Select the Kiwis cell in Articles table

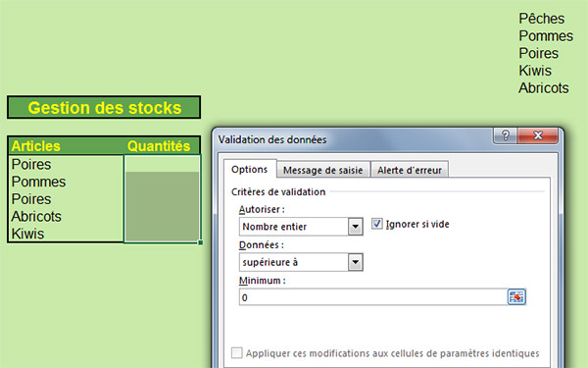66,234
